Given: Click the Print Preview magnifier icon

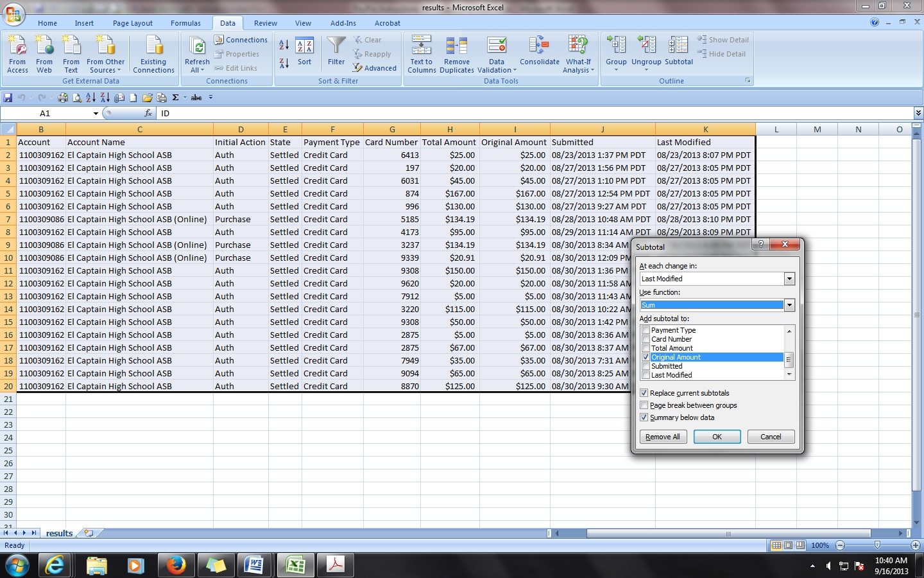Looking at the screenshot, I should pyautogui.click(x=77, y=98).
